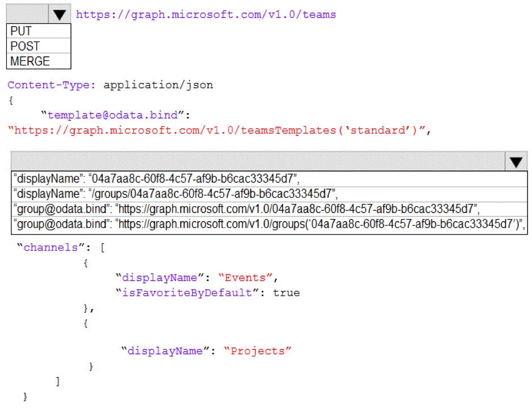Click the application/json value
Image resolution: width=532 pixels, height=408 pixels.
tap(158, 85)
